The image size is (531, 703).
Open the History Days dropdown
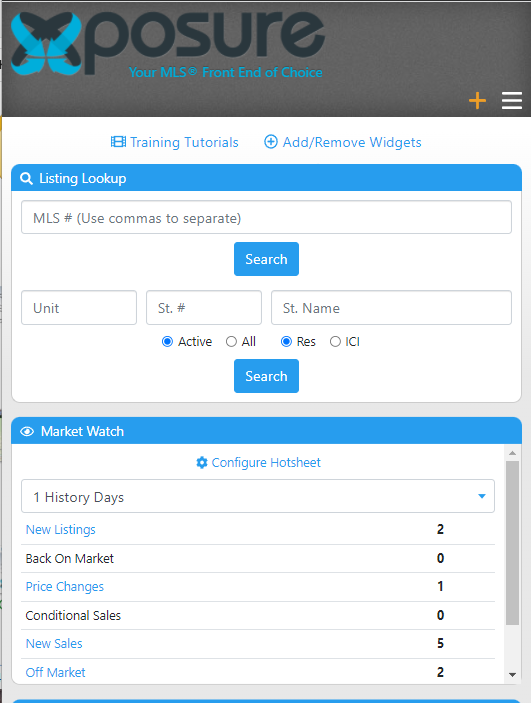tap(258, 496)
